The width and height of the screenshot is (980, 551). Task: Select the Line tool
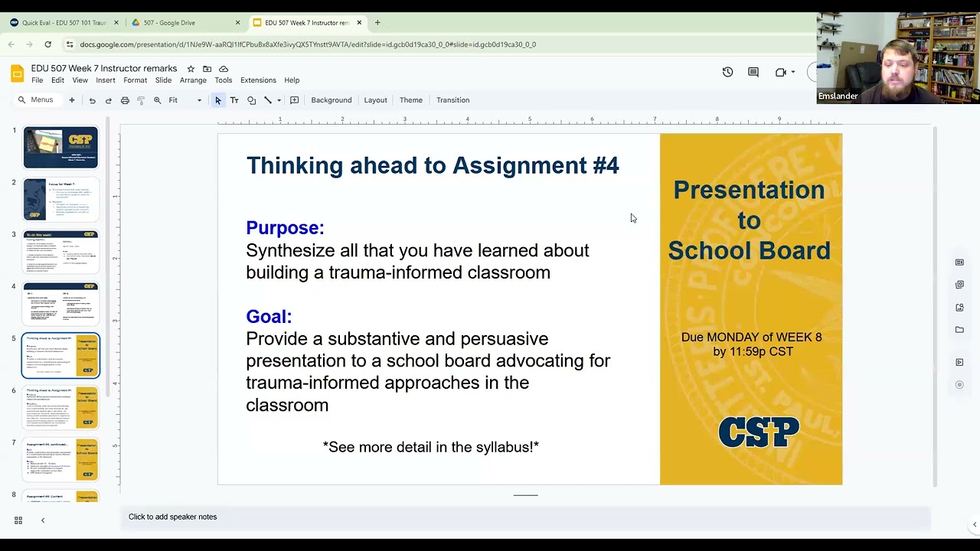[x=268, y=100]
